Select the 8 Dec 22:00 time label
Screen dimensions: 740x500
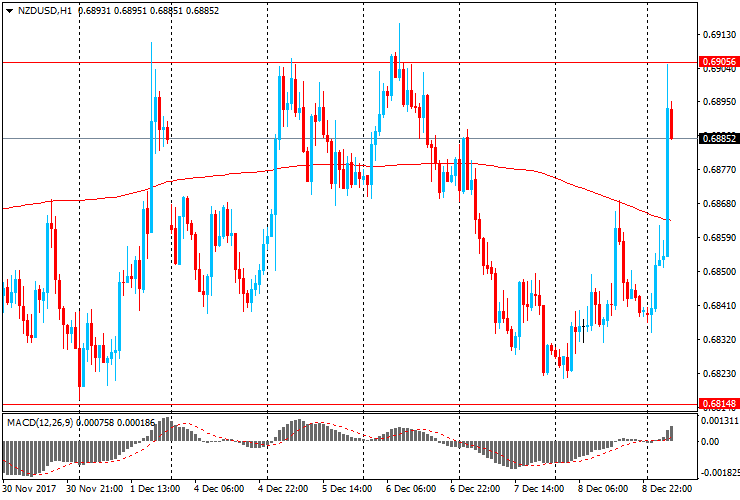[x=667, y=488]
